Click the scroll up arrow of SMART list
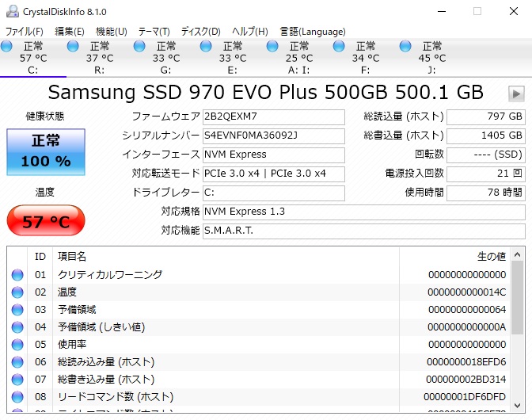This screenshot has height=420, width=532. point(517,254)
